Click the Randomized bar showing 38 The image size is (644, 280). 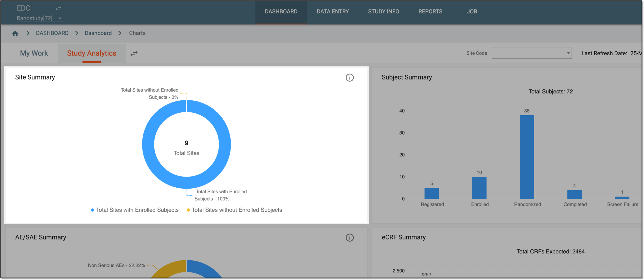click(x=527, y=157)
